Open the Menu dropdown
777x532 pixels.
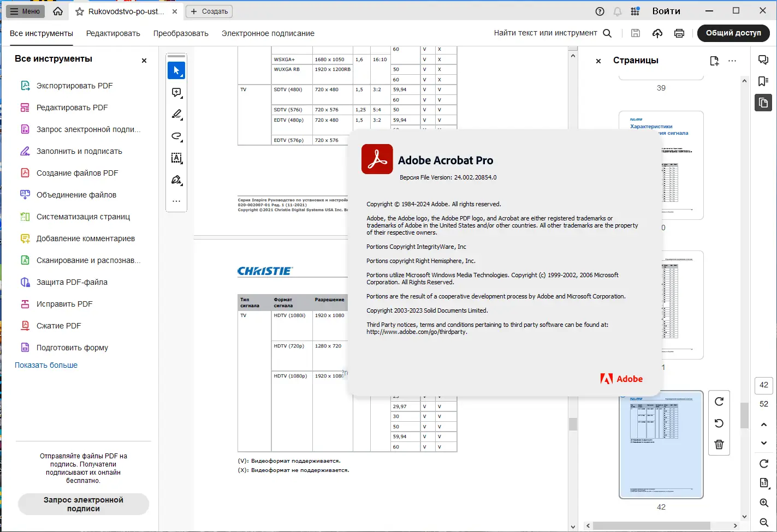[25, 10]
